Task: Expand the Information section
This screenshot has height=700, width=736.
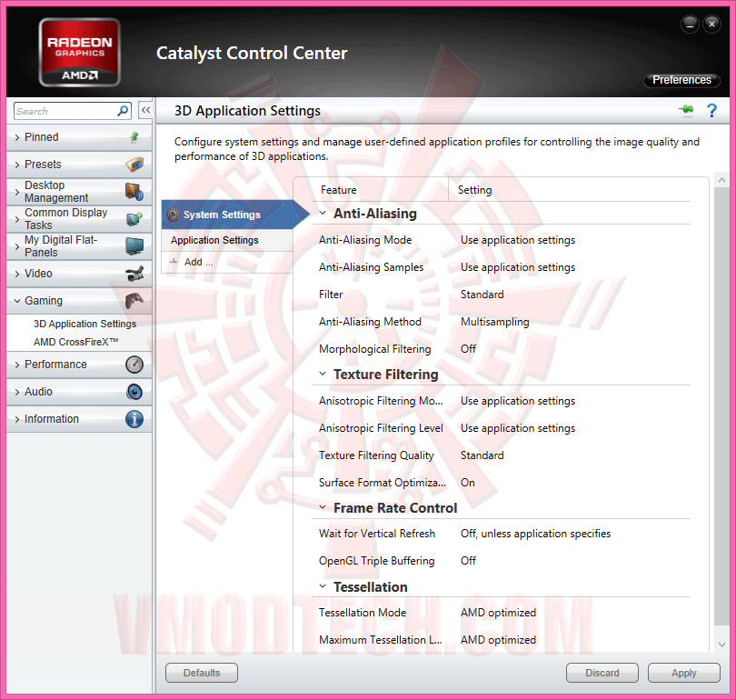Action: point(17,419)
